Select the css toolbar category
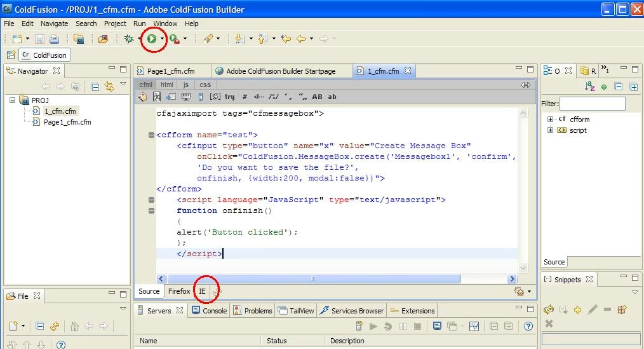 coord(205,85)
